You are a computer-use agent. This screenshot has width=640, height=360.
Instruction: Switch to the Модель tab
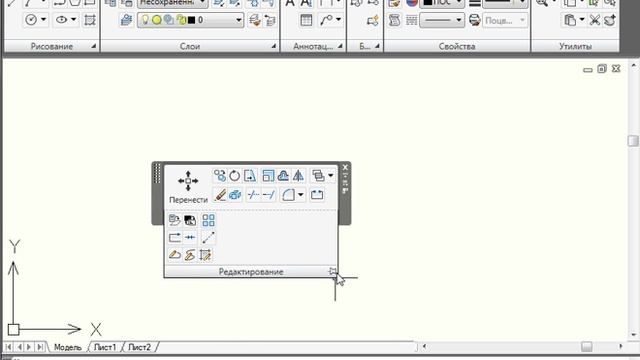click(68, 347)
